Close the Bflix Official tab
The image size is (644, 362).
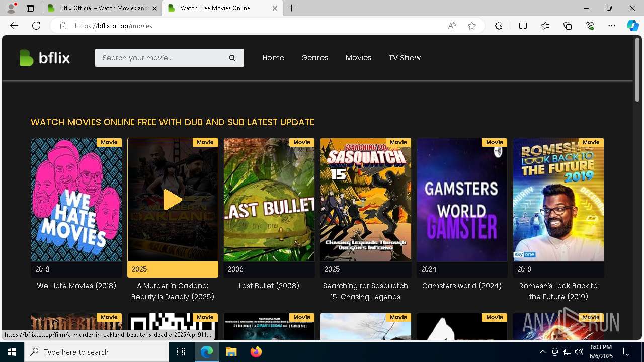154,8
